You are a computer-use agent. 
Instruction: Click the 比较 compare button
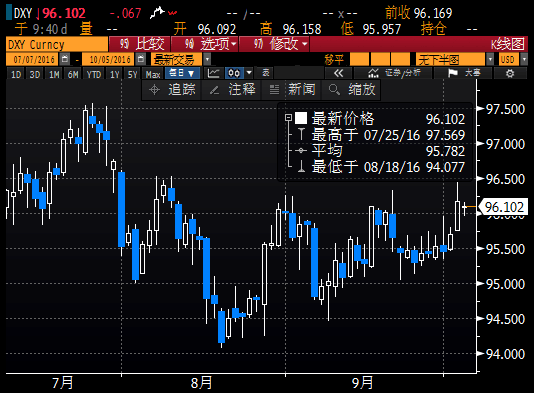[x=139, y=44]
